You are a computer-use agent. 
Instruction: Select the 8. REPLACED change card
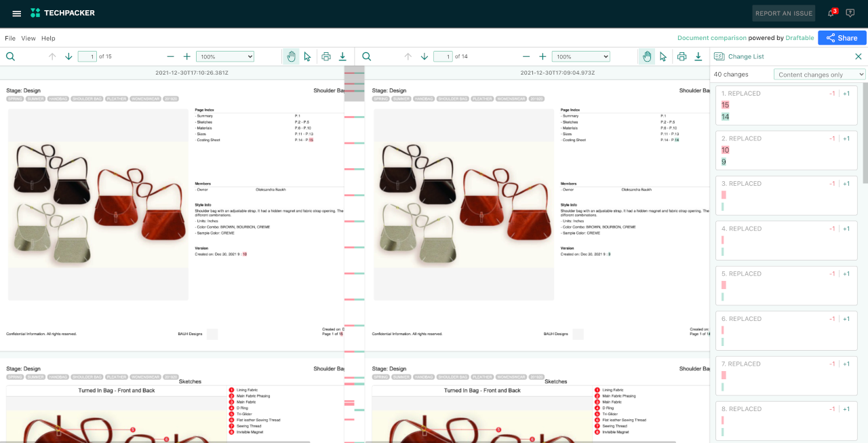pyautogui.click(x=787, y=421)
